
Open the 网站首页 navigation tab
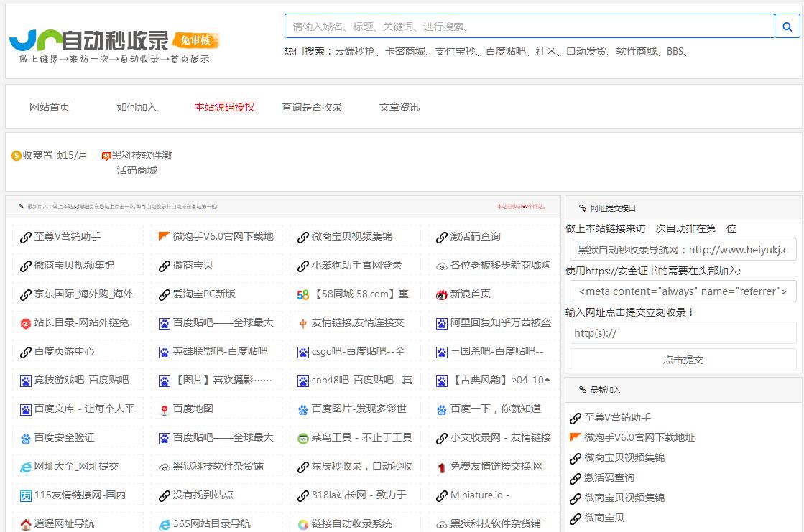click(x=50, y=107)
